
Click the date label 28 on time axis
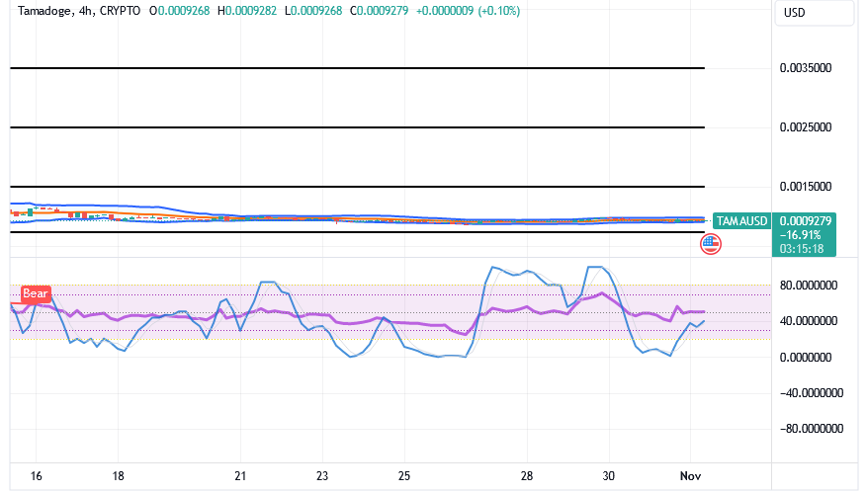point(527,476)
